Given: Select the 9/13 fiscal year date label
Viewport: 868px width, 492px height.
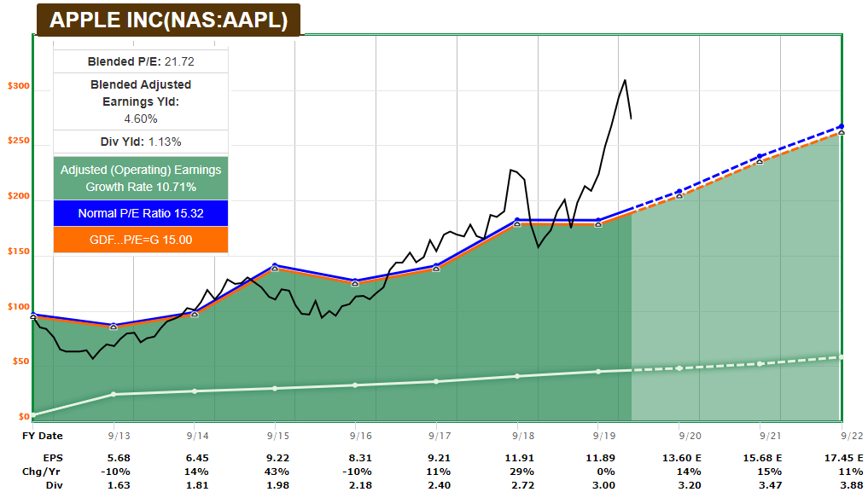Looking at the screenshot, I should tap(119, 436).
